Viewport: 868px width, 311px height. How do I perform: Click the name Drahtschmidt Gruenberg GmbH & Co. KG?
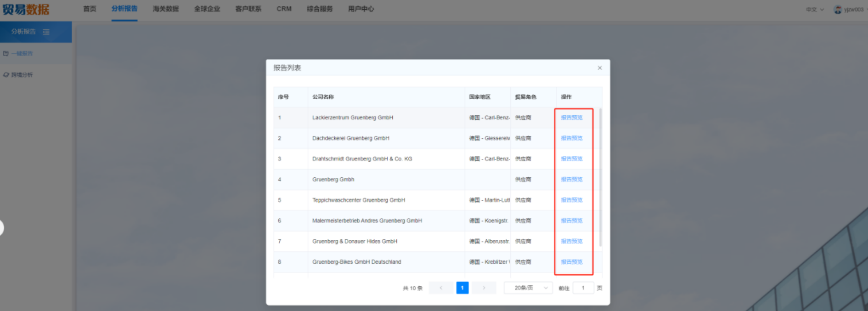point(362,159)
